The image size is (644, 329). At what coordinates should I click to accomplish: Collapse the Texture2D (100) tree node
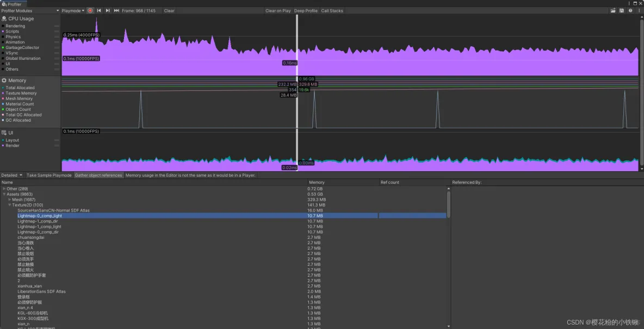pos(9,205)
